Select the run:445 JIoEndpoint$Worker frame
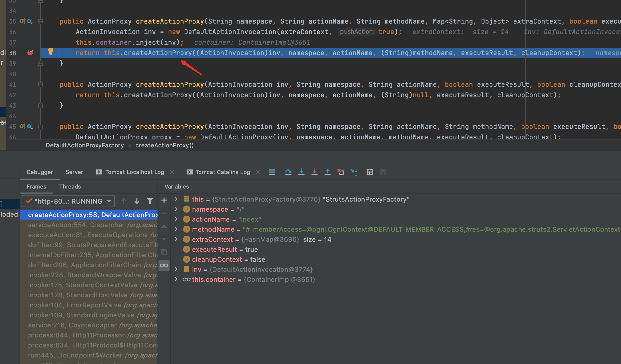 coord(89,355)
